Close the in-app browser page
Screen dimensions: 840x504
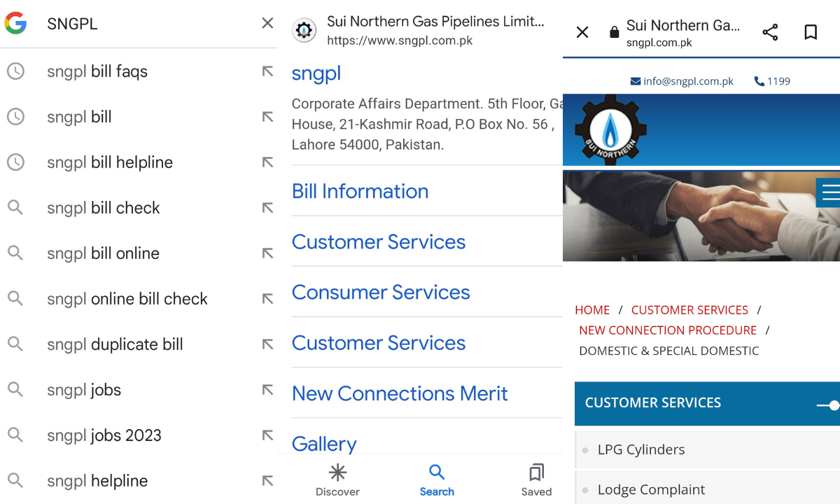582,32
